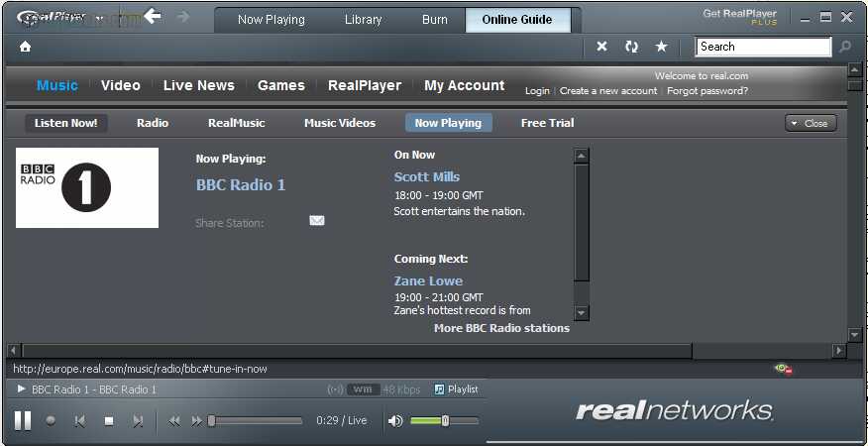Click the RealPlayer logo menu

(52, 17)
